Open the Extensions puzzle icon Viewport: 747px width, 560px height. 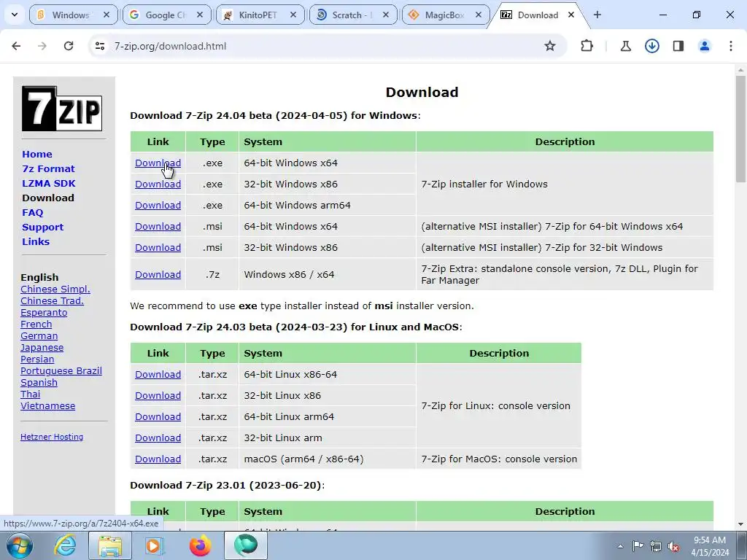[x=587, y=46]
